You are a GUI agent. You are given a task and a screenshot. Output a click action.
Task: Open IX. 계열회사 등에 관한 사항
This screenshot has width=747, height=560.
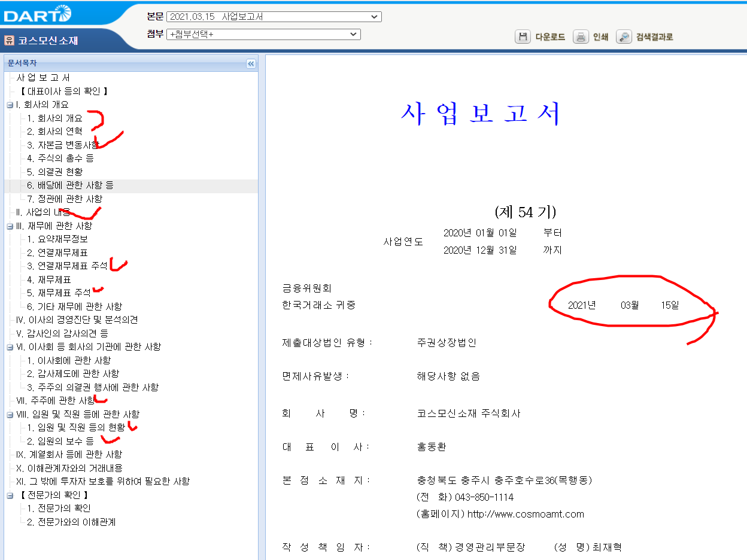click(69, 455)
